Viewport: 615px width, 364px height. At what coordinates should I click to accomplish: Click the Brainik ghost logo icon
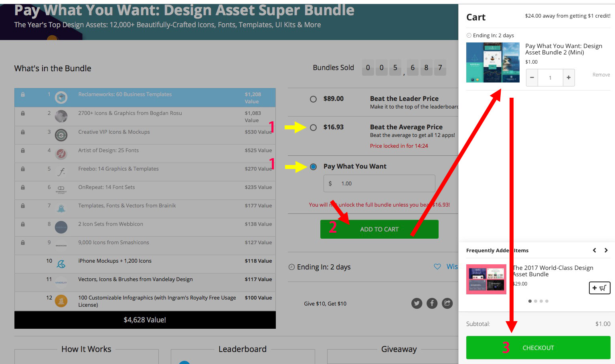[x=61, y=209]
